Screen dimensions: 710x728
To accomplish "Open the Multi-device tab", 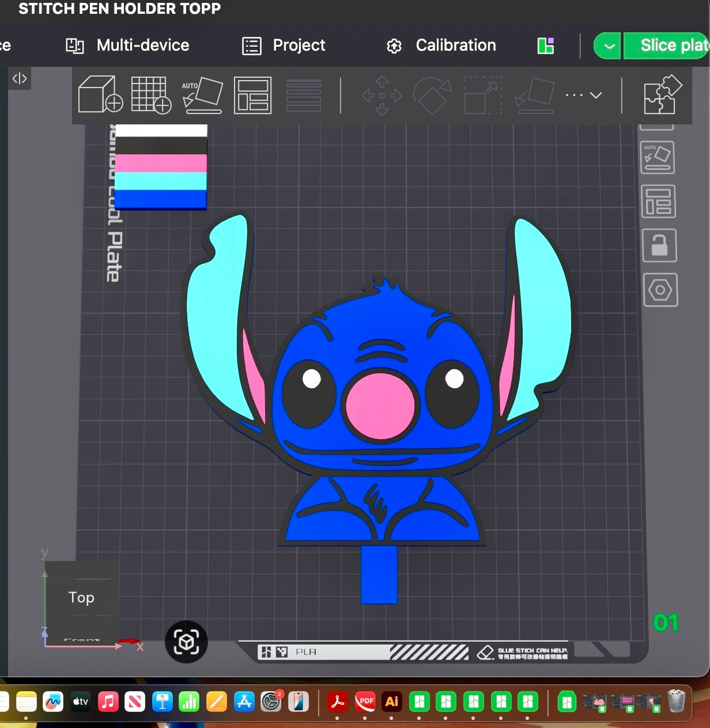I will tap(127, 45).
